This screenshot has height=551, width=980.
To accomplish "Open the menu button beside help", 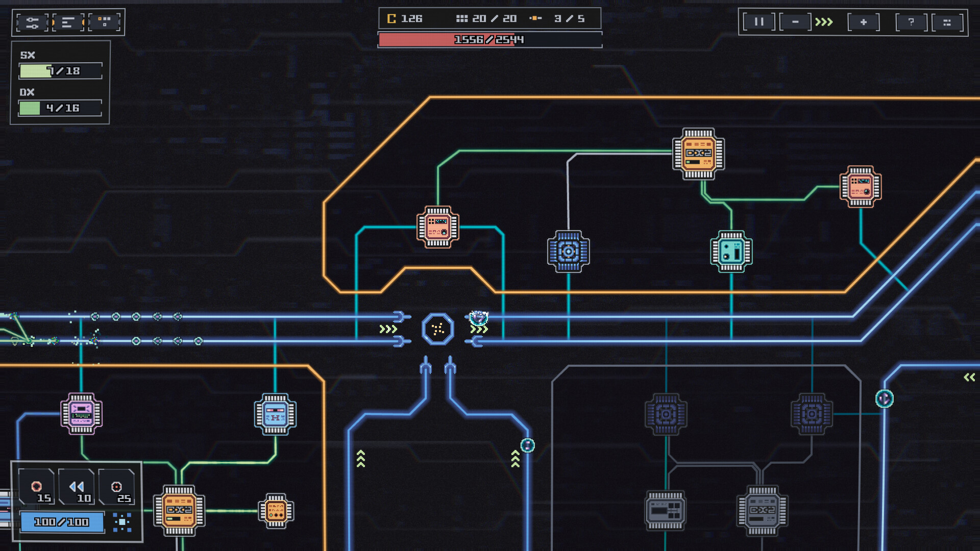I will pyautogui.click(x=947, y=22).
